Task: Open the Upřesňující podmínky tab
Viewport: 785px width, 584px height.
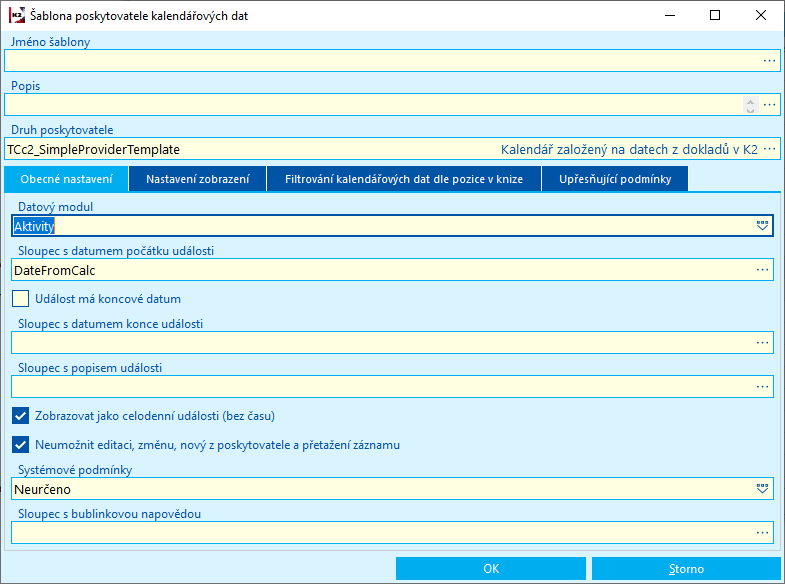Action: [x=615, y=179]
